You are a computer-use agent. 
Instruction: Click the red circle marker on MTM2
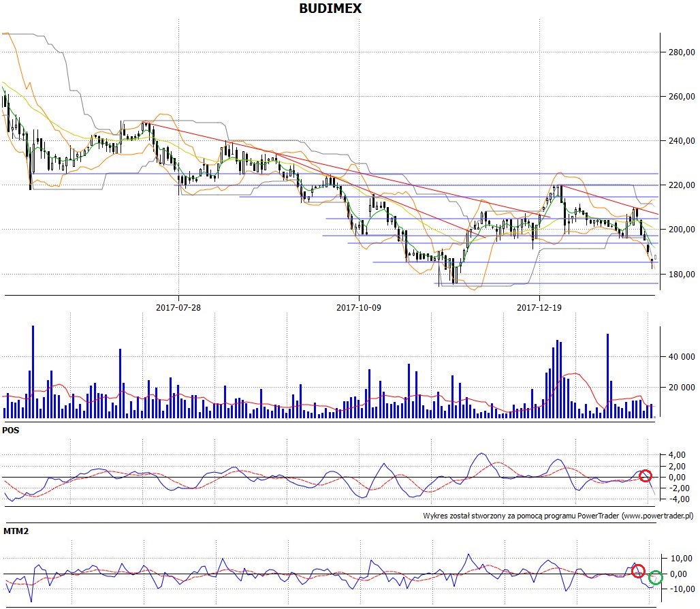(x=639, y=571)
